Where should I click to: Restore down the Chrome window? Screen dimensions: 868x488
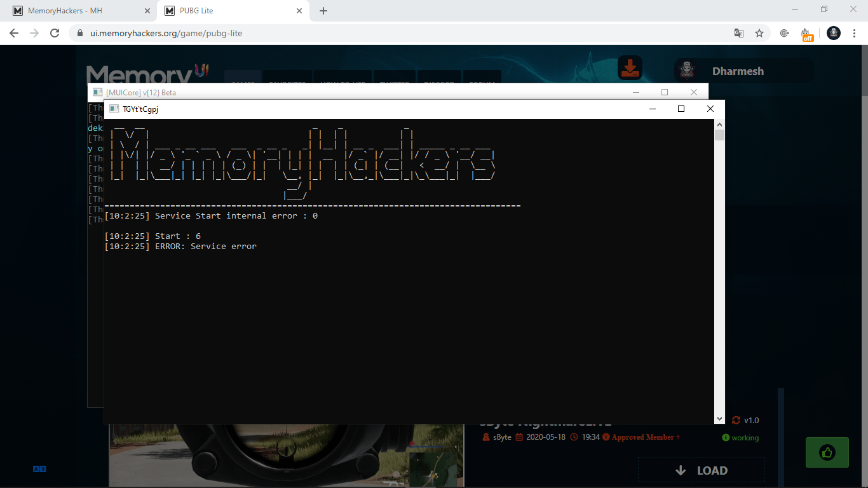pos(824,9)
